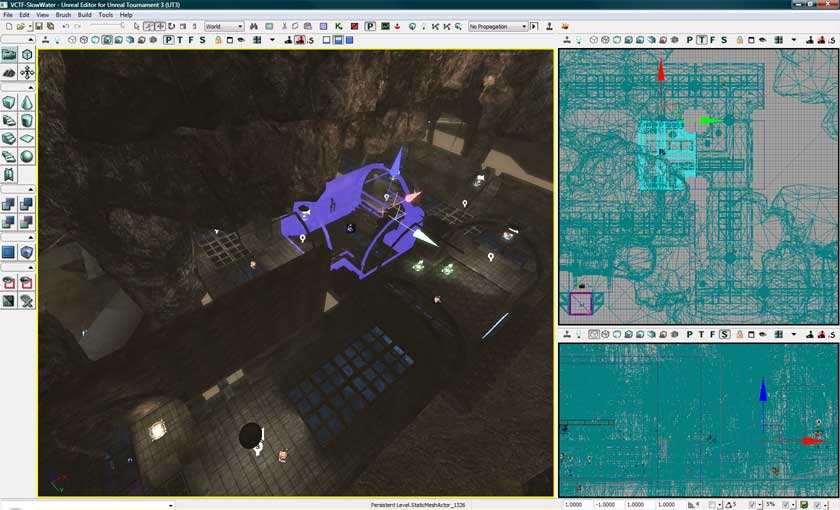Open the Help menu

point(126,15)
